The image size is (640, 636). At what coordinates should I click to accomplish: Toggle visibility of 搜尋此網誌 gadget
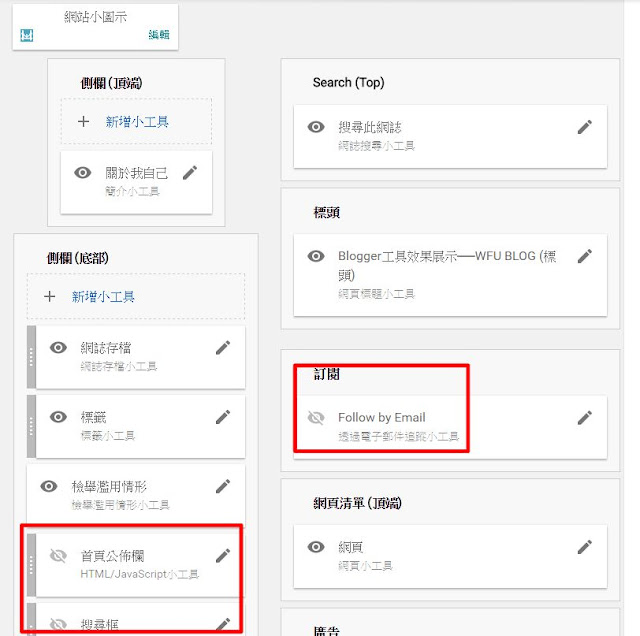(316, 127)
